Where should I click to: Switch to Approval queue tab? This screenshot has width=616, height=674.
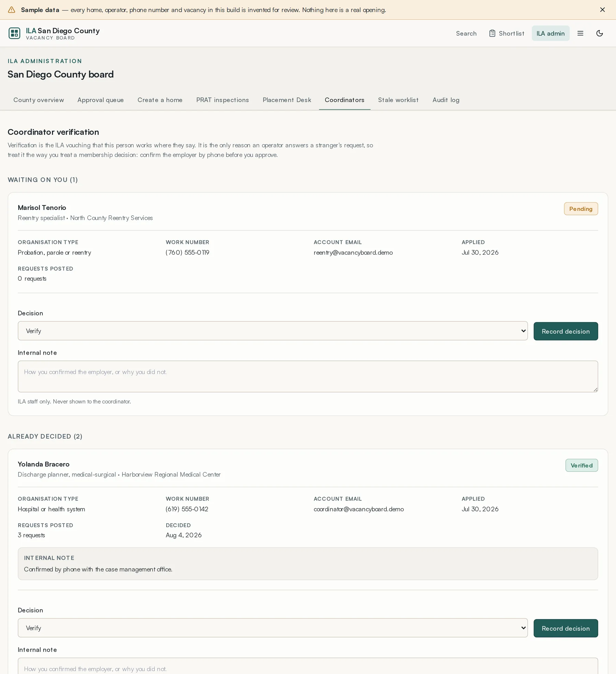[101, 100]
